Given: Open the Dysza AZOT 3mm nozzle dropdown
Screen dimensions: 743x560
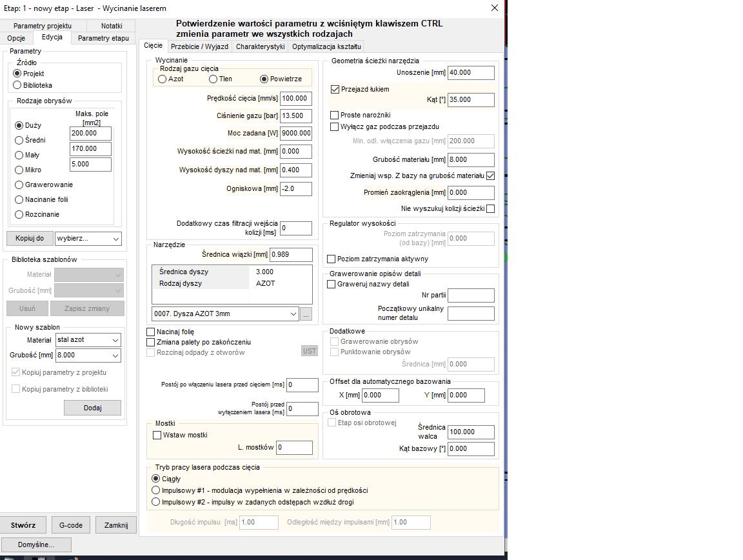Looking at the screenshot, I should [x=225, y=314].
